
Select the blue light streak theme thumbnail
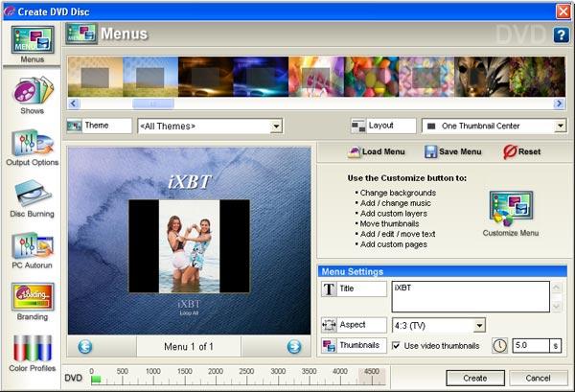[261, 77]
